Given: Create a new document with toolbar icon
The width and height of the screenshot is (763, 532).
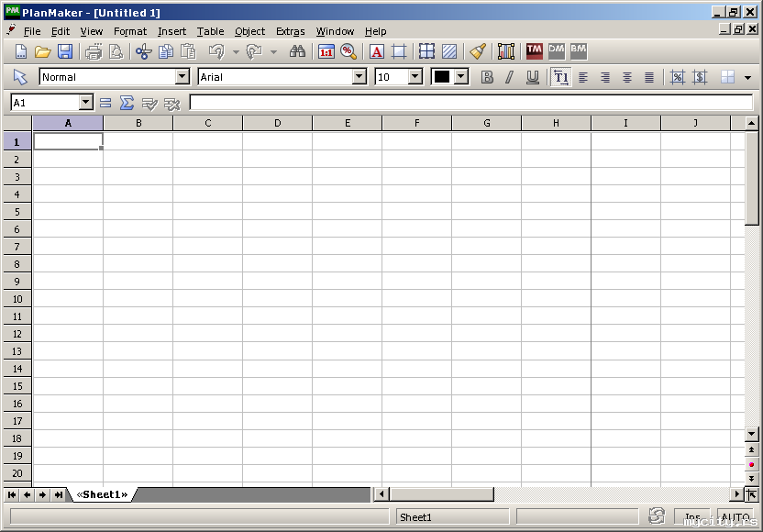Looking at the screenshot, I should pyautogui.click(x=21, y=51).
